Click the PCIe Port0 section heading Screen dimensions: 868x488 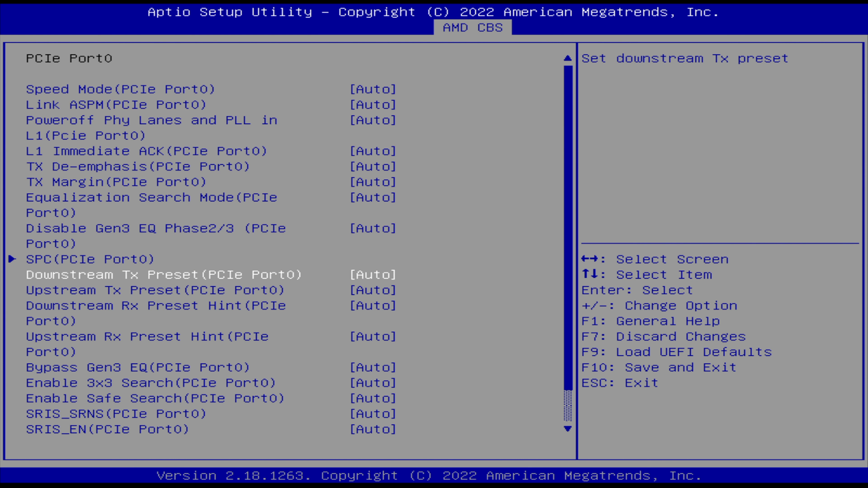[69, 59]
